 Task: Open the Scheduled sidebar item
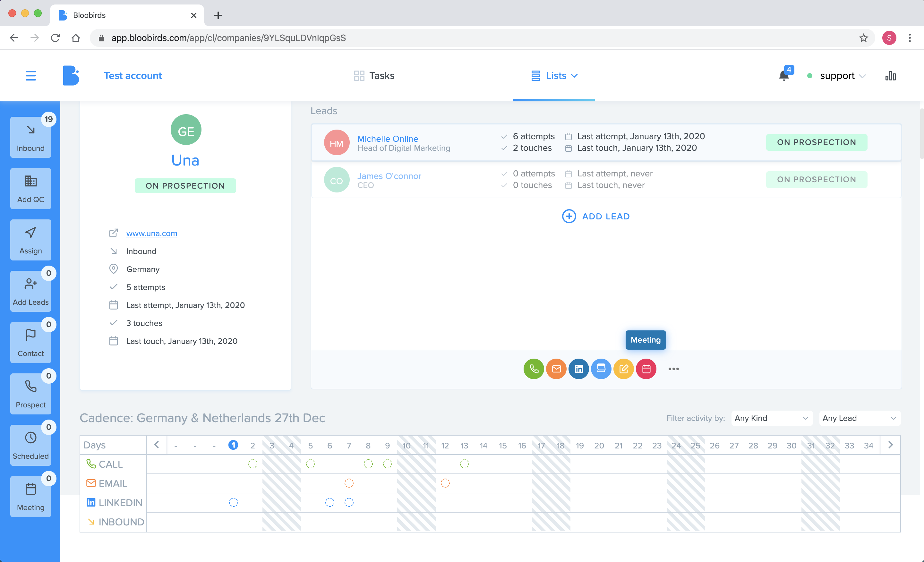coord(31,446)
